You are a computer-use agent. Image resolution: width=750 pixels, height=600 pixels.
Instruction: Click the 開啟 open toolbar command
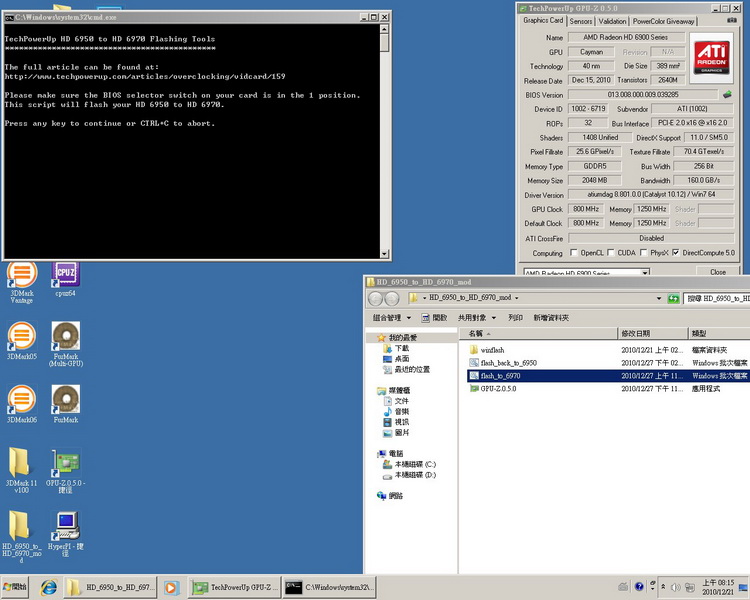434,318
